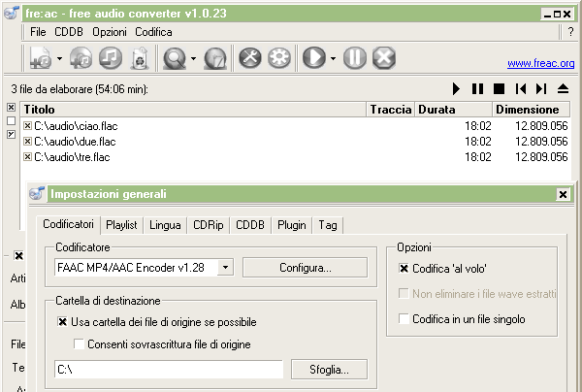This screenshot has width=582, height=392.
Task: Open the FAAC MP4/AAC Encoder dropdown
Action: pos(225,267)
